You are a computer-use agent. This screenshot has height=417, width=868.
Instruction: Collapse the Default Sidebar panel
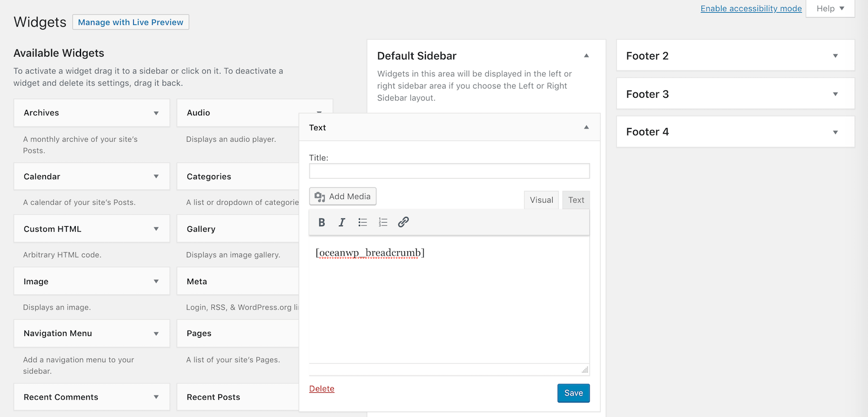point(586,55)
